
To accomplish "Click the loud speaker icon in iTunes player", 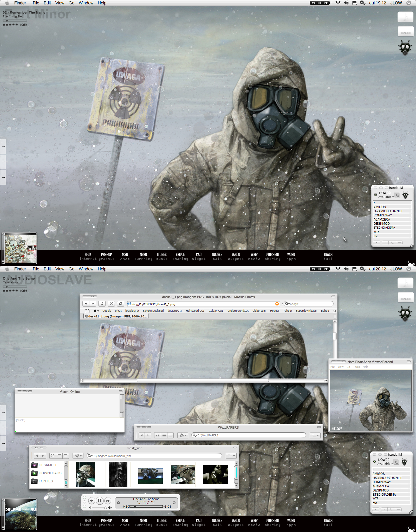I will pos(110,507).
